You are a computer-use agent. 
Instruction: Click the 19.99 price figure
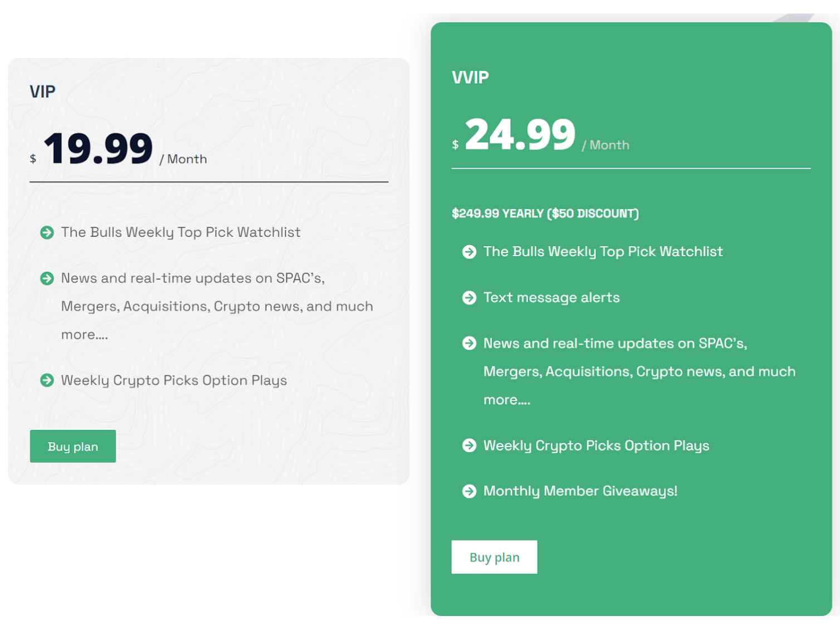98,148
